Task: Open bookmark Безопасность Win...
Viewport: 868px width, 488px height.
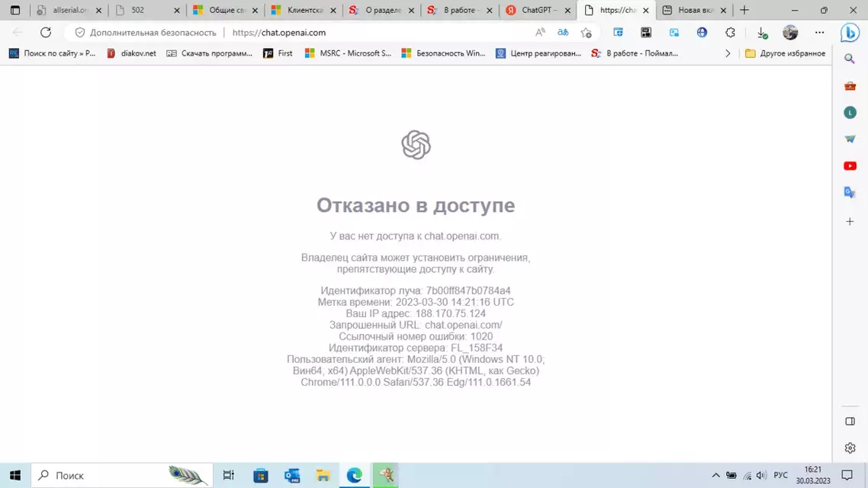Action: 443,53
